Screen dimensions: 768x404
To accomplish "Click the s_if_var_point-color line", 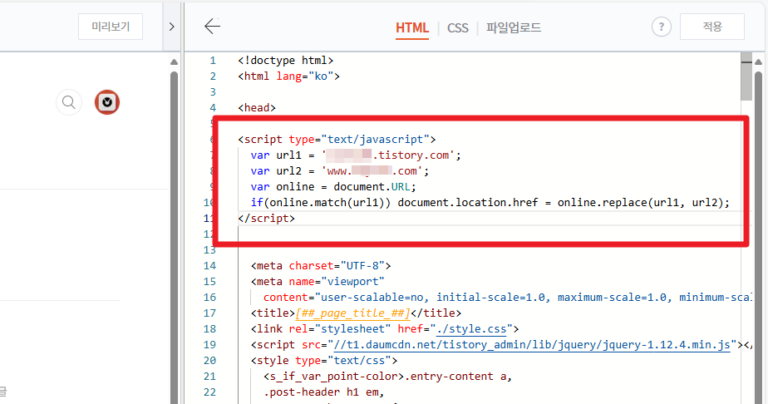I will (387, 376).
